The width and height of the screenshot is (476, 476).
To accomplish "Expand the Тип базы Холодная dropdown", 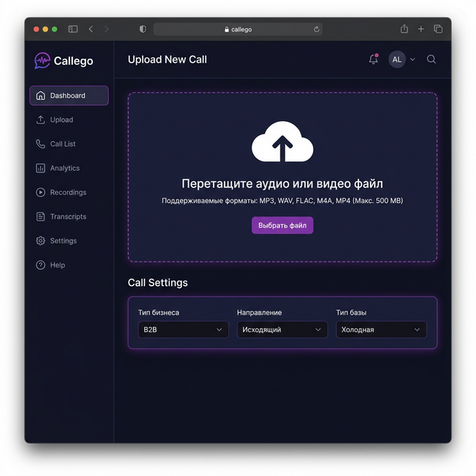I will pyautogui.click(x=381, y=329).
